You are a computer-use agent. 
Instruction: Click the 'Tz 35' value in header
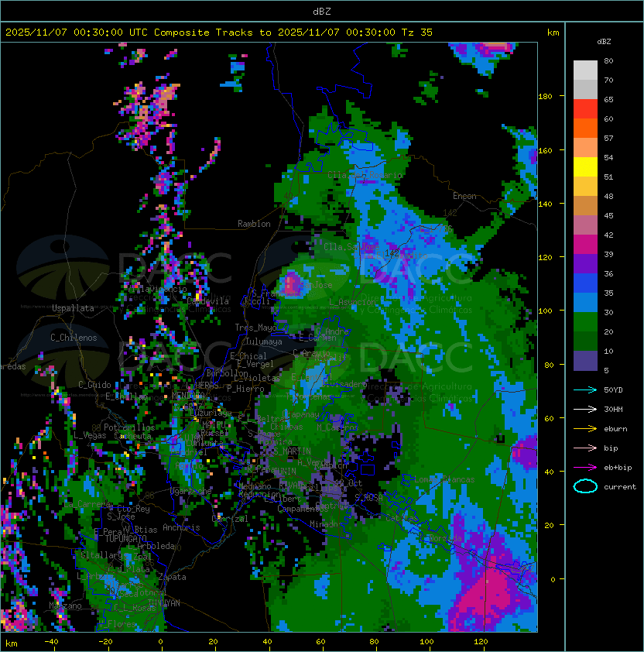[417, 33]
